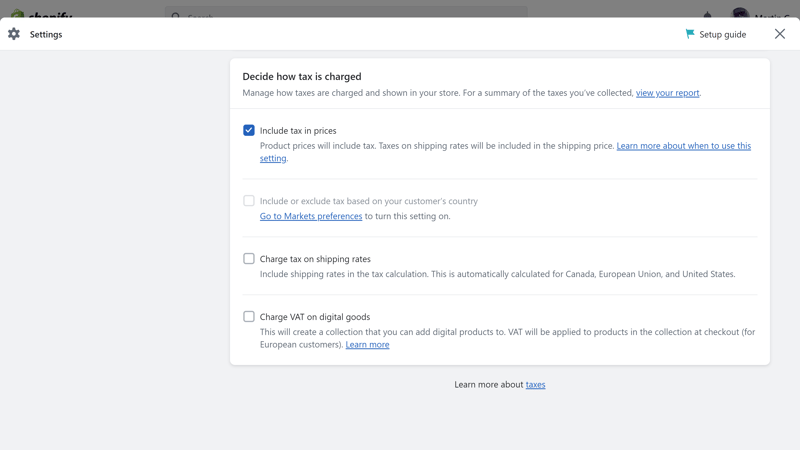Click the disabled customer's country tax checkbox
Screen dimensions: 800x450
[x=248, y=201]
